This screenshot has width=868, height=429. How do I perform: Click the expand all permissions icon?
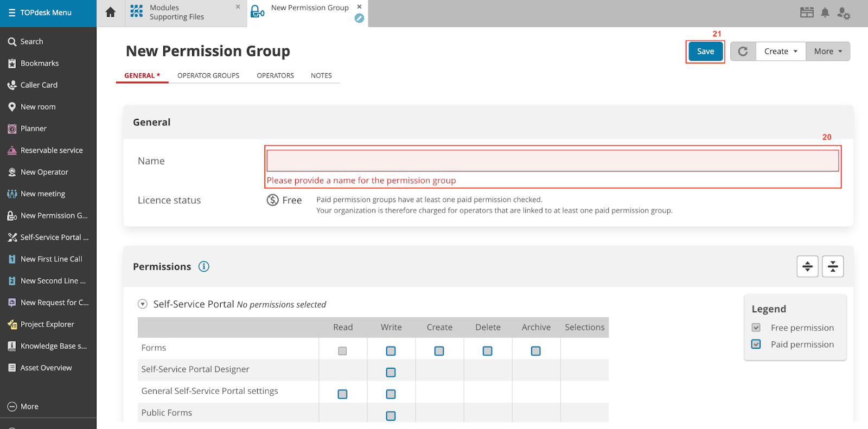tap(807, 266)
